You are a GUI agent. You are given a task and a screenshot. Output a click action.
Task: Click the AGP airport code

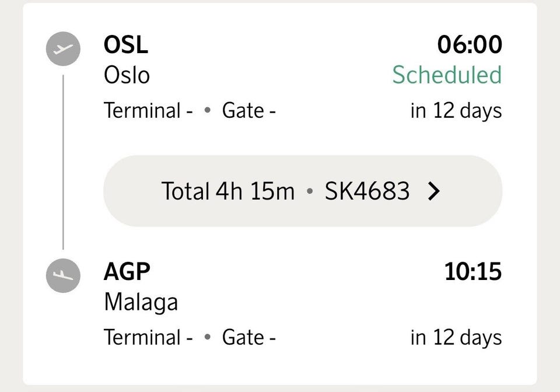[x=127, y=272]
